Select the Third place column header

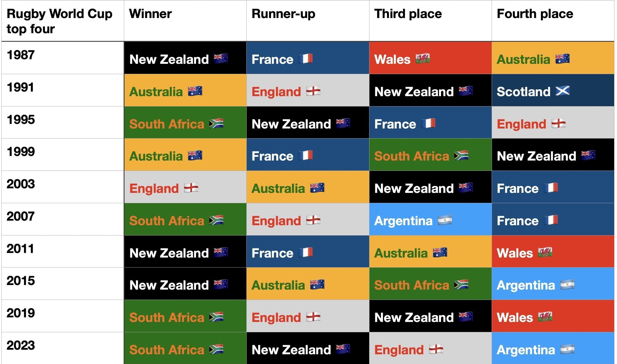coord(408,14)
